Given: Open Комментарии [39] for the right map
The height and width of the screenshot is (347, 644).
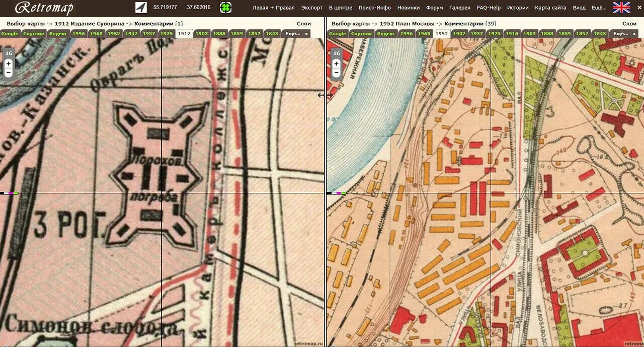Looking at the screenshot, I should point(470,24).
